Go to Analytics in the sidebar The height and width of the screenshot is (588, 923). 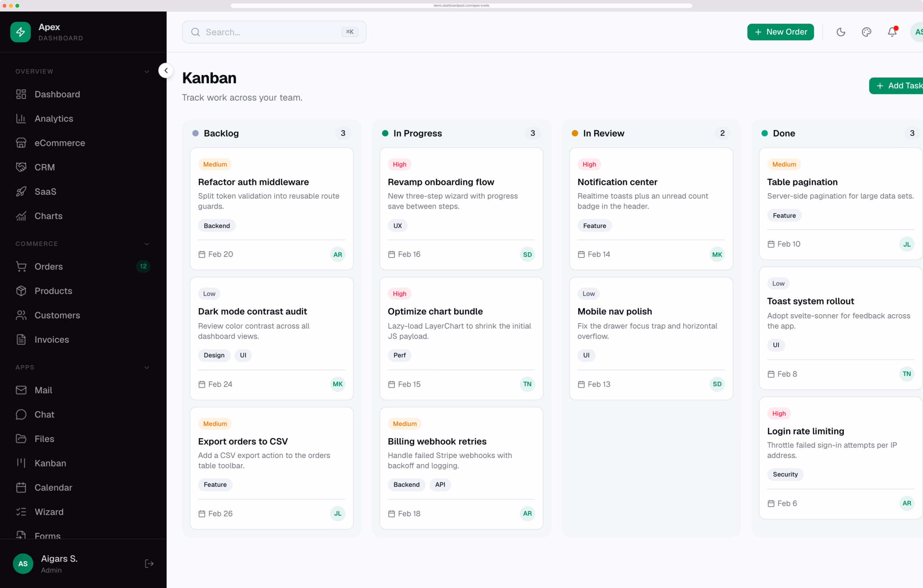click(x=83, y=119)
